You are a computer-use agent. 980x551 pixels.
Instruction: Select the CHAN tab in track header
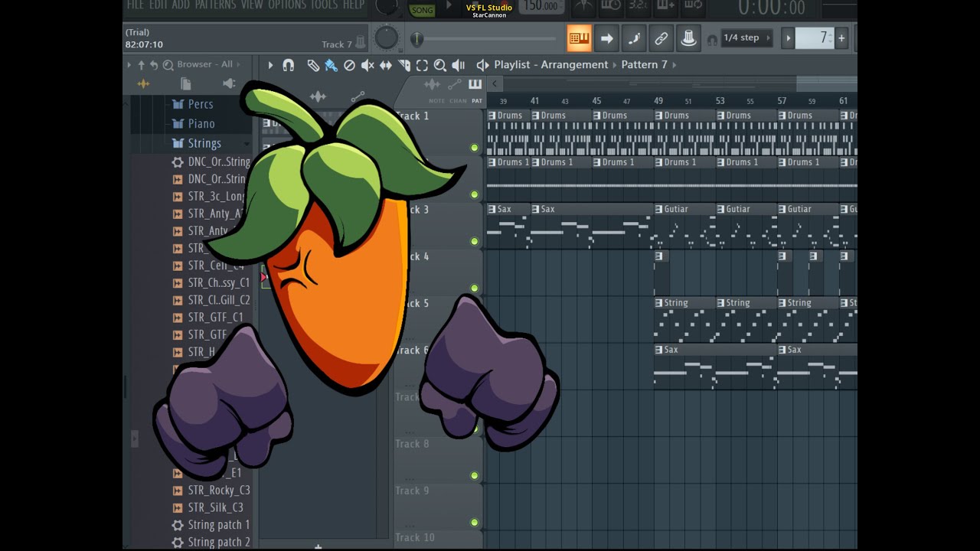click(x=458, y=101)
